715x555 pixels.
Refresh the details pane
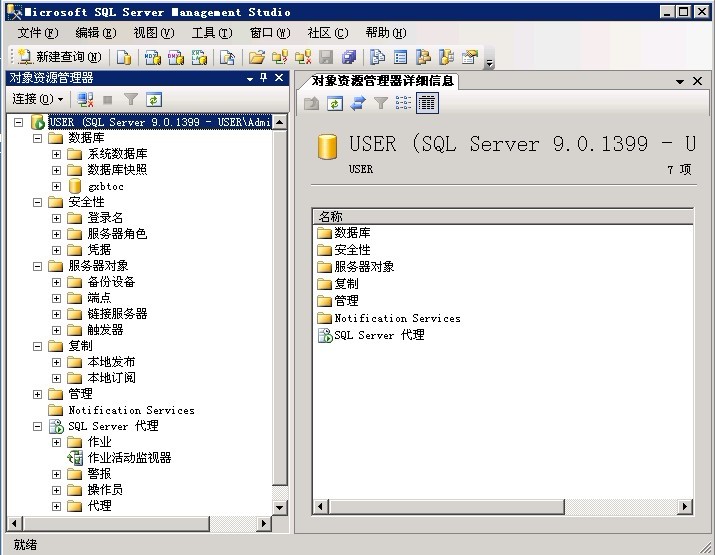coord(335,104)
